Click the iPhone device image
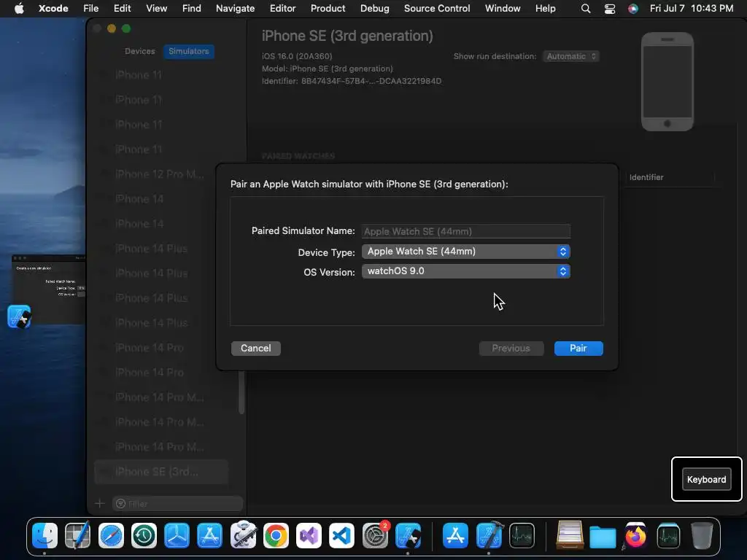This screenshot has height=560, width=747. (x=667, y=82)
